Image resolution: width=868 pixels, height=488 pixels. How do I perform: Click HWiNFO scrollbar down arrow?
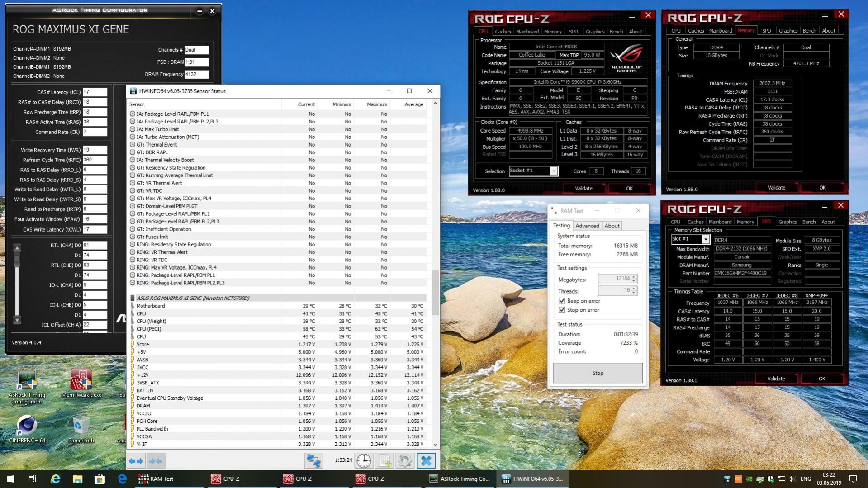(x=435, y=445)
